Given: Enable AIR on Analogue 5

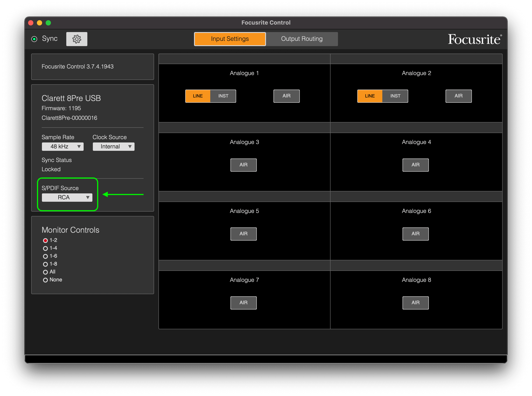Looking at the screenshot, I should [x=243, y=234].
